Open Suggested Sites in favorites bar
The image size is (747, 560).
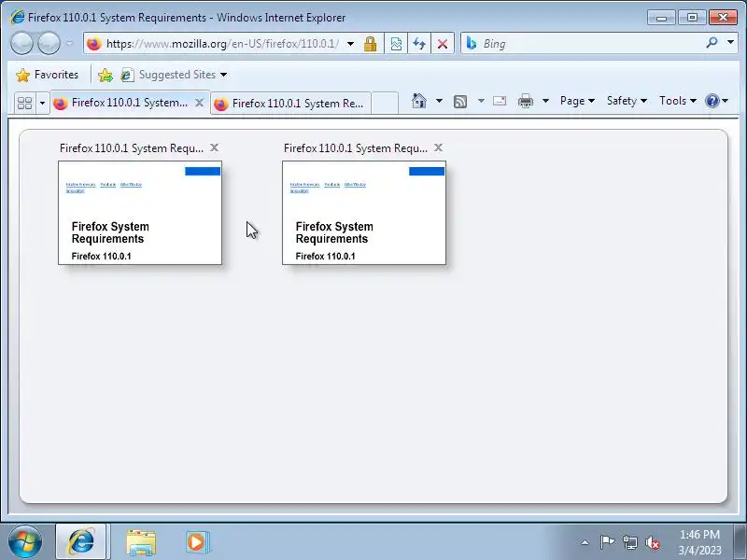(x=174, y=75)
